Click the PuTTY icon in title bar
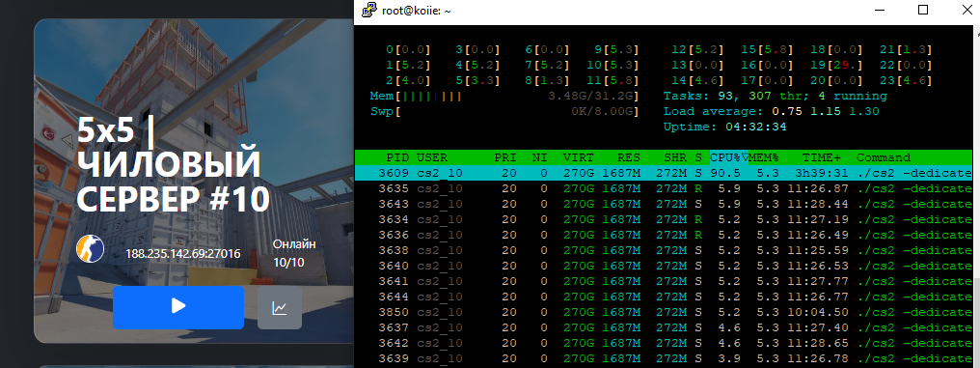 pyautogui.click(x=370, y=10)
